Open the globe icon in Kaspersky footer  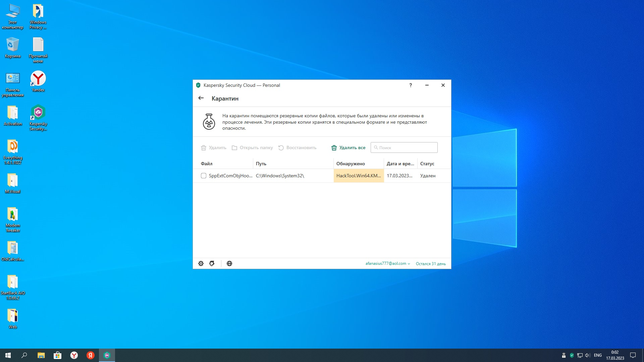229,263
